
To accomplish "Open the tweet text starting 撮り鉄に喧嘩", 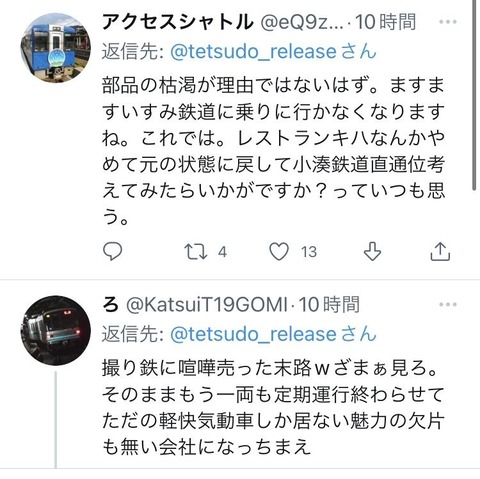I will click(273, 407).
